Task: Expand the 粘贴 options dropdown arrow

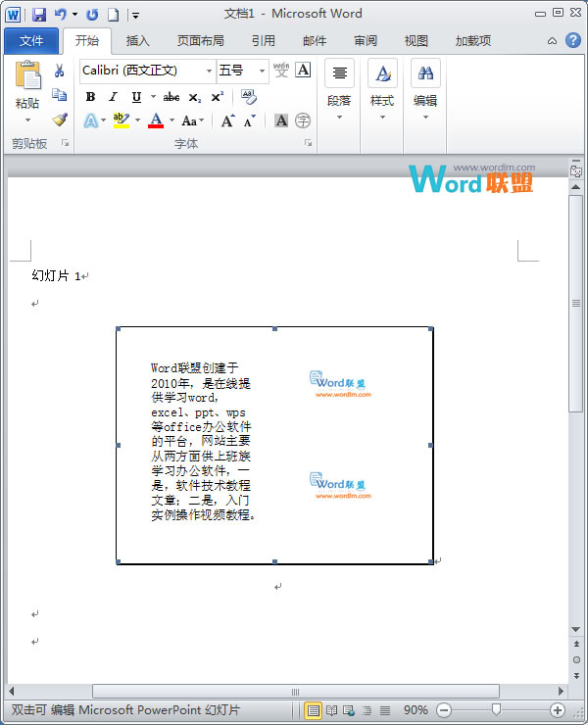Action: (x=27, y=121)
